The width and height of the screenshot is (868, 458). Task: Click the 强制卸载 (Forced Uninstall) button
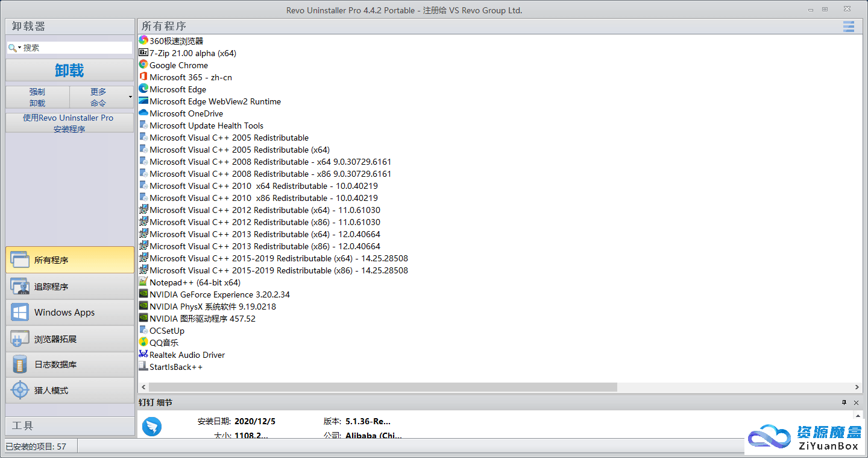point(37,97)
